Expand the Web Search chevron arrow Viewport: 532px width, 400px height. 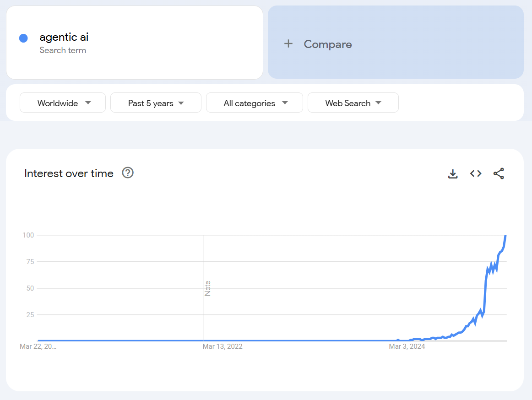[x=379, y=103]
